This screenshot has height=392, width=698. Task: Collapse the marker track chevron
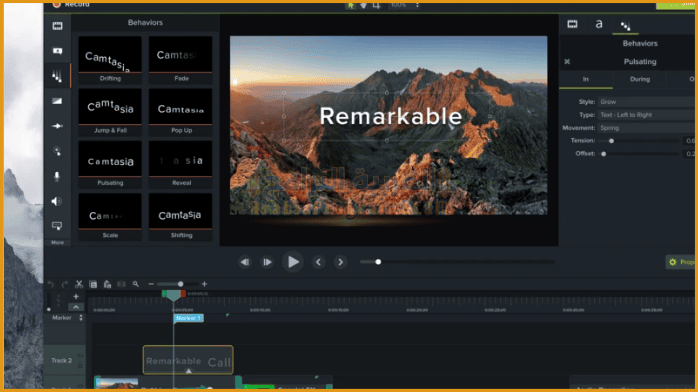point(76,307)
